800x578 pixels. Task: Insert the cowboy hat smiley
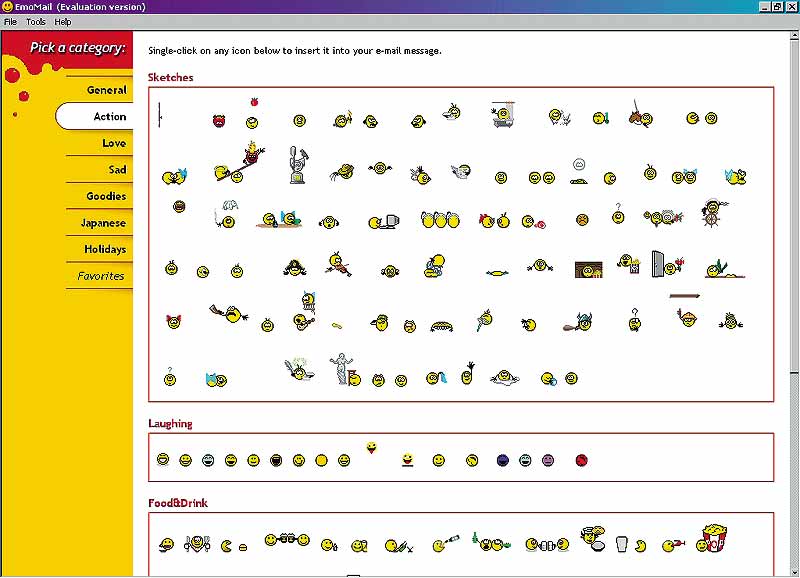[x=343, y=172]
